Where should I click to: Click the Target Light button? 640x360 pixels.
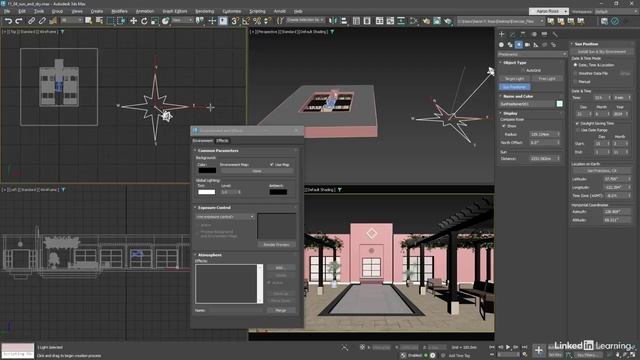click(x=514, y=78)
